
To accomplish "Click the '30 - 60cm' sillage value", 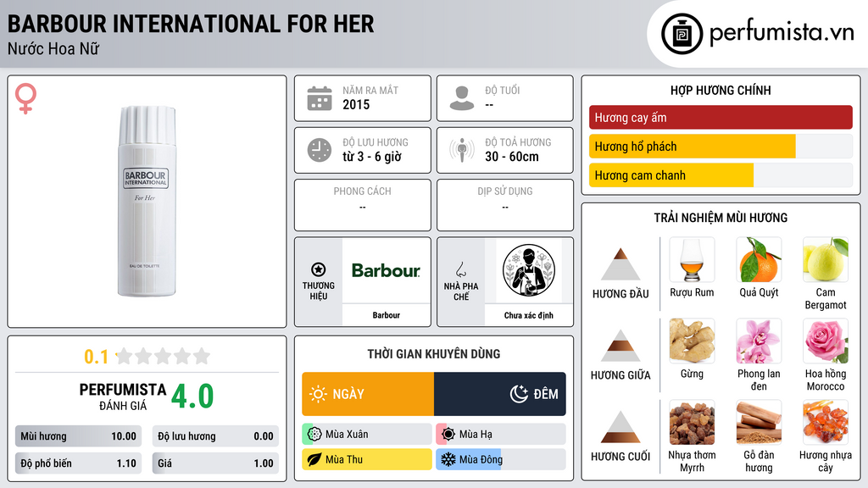I will tap(512, 157).
